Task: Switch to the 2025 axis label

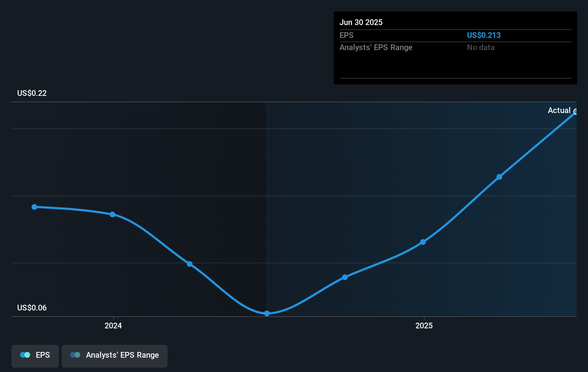Action: tap(424, 325)
